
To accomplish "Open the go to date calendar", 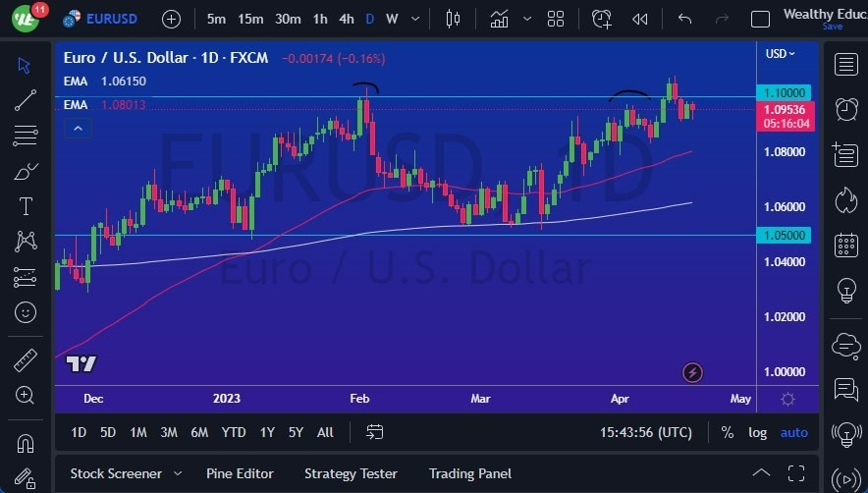I will 375,432.
